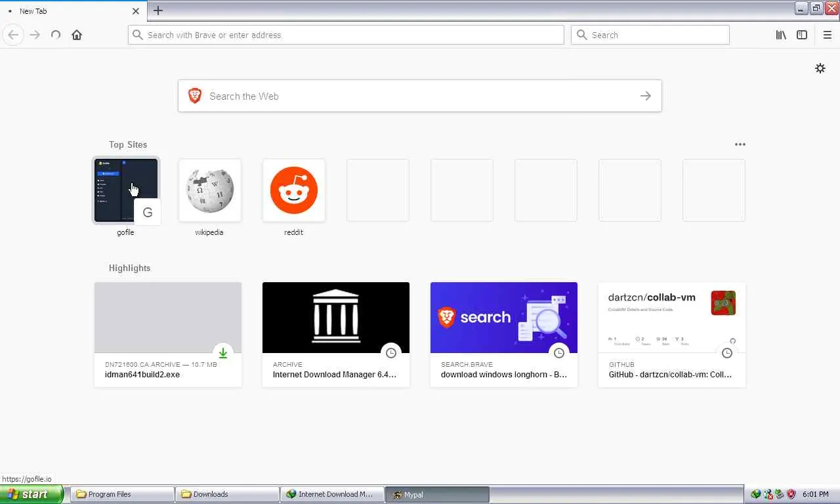
Task: Click history clock icon on GitHub card
Action: point(727,353)
